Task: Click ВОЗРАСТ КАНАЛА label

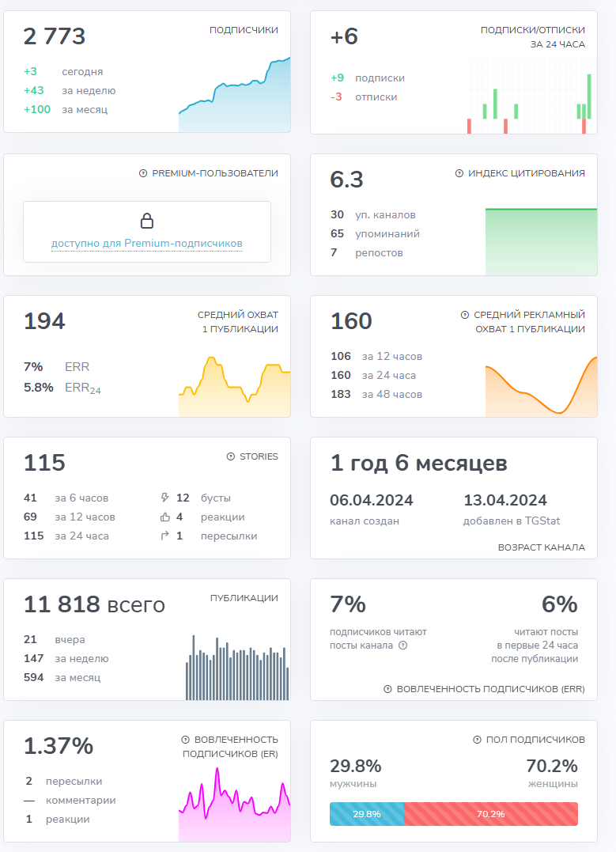Action: coord(542,547)
